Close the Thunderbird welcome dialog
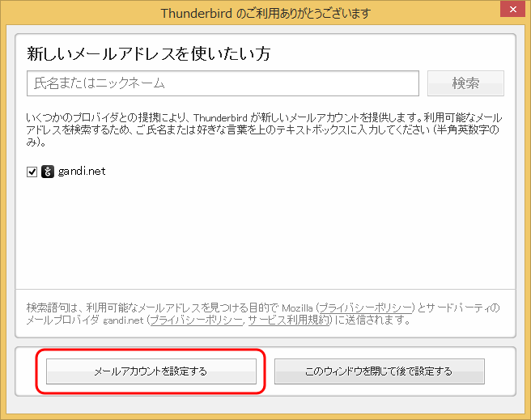Screen dimensions: 531x420 click(512, 9)
